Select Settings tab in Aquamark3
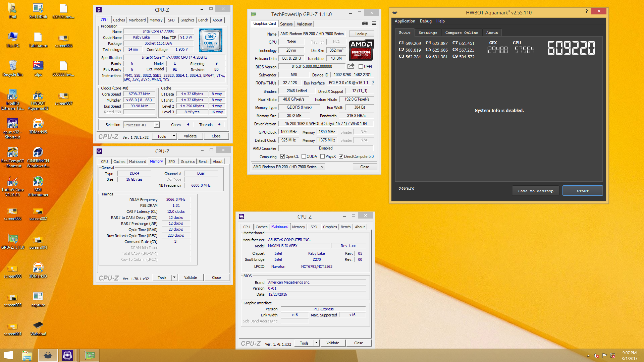644x362 pixels. (x=428, y=33)
